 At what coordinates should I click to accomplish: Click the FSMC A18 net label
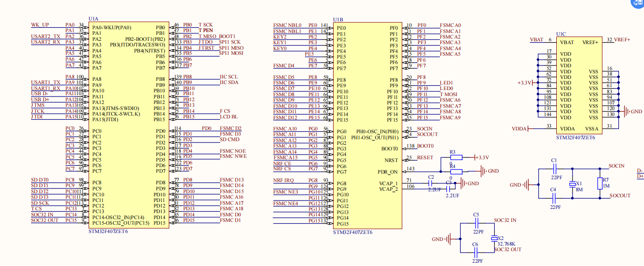coord(232,208)
